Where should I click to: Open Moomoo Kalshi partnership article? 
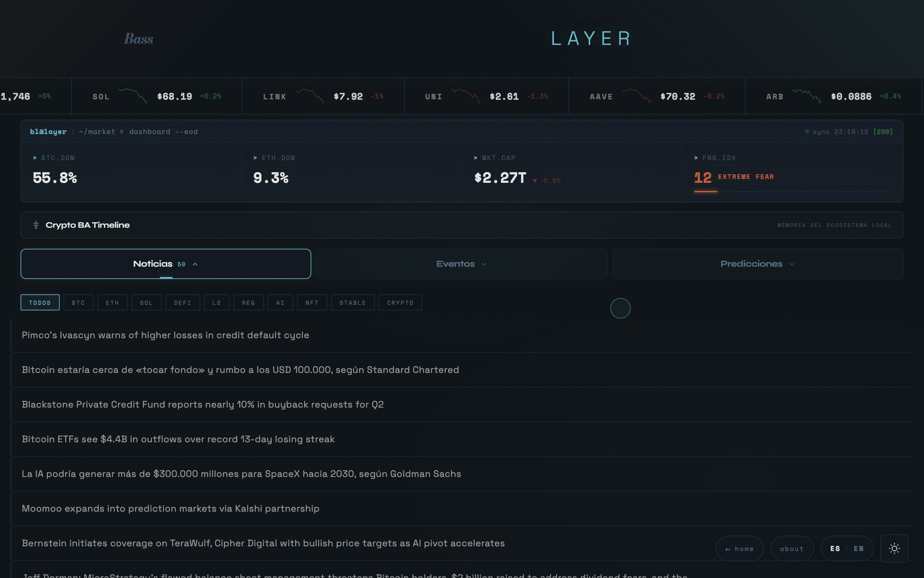(x=462, y=509)
